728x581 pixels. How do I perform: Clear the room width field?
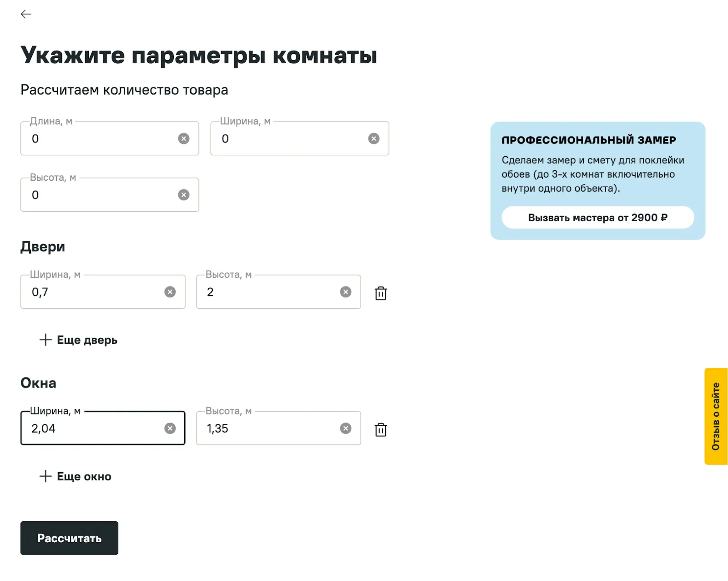point(374,138)
